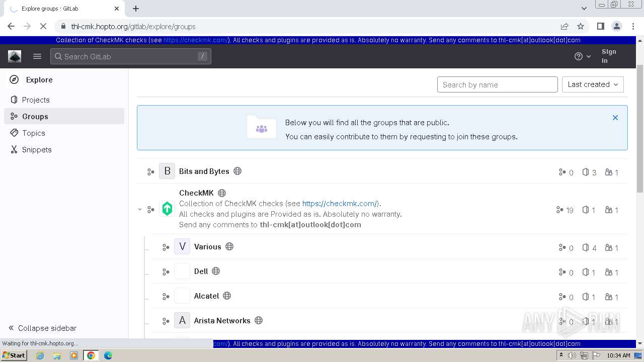644x362 pixels.
Task: Close the Explore groups tab
Action: (x=117, y=9)
